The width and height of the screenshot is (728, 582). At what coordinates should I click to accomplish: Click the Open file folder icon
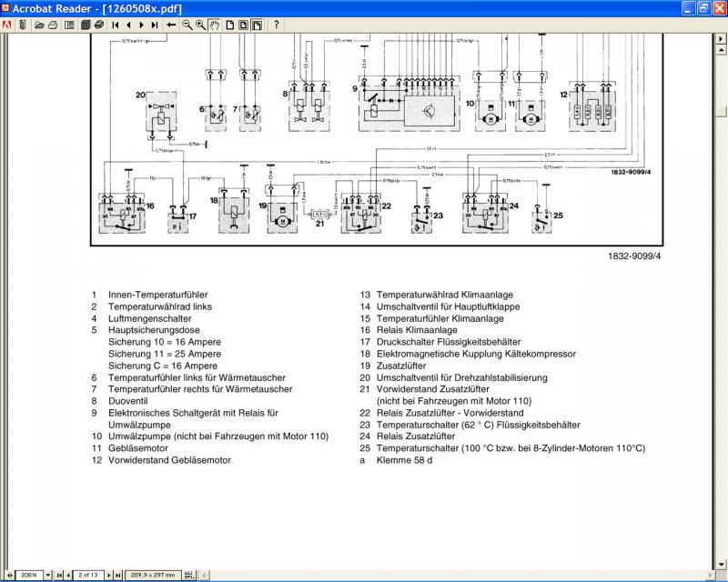tap(39, 25)
